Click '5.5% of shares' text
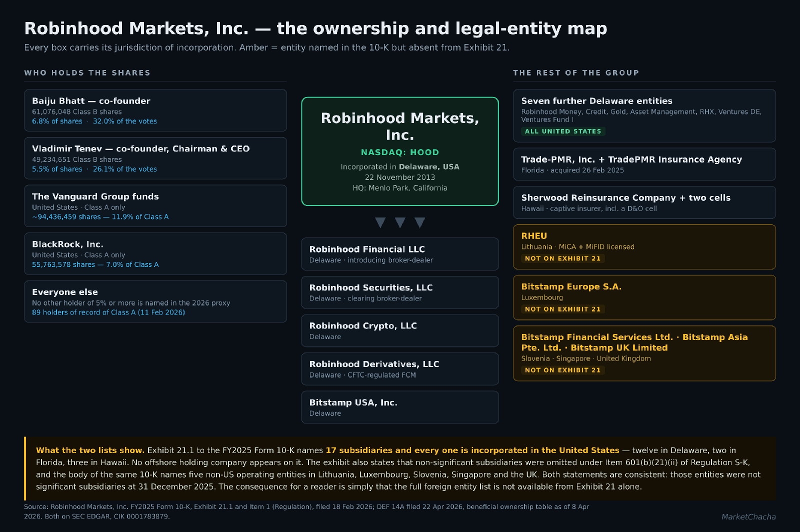The width and height of the screenshot is (800, 532). coord(57,169)
